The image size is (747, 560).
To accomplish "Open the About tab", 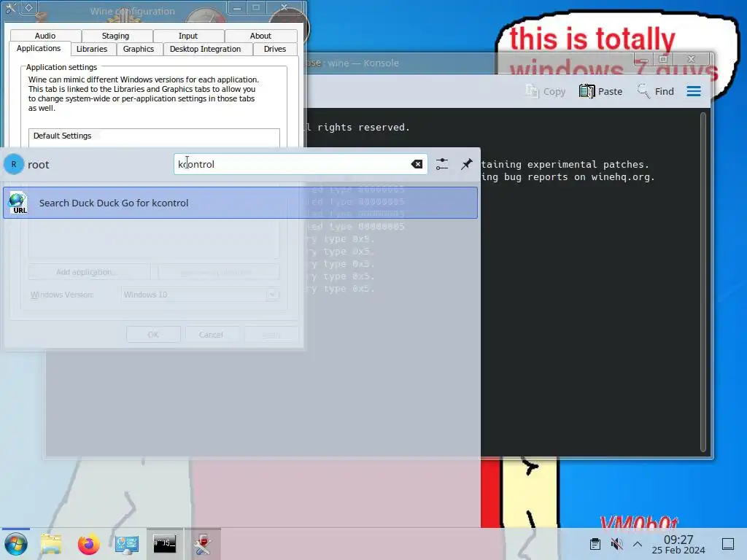I will 260,36.
